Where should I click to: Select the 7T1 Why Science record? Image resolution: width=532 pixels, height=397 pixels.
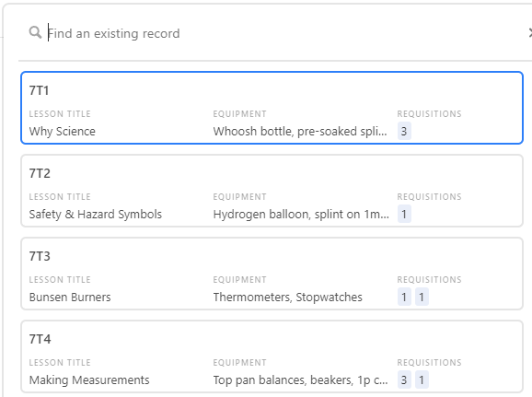[x=272, y=108]
